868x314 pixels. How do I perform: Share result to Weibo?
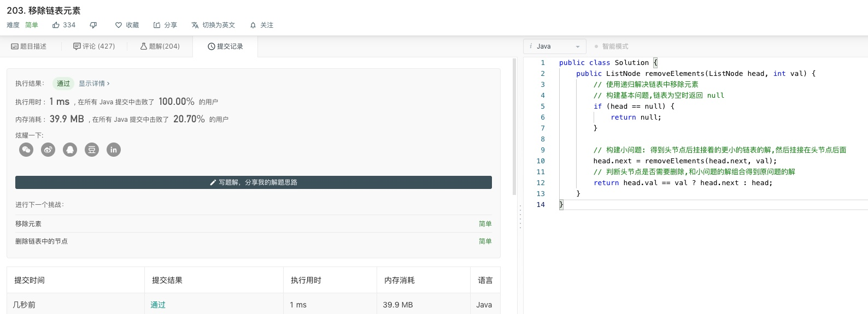point(48,150)
